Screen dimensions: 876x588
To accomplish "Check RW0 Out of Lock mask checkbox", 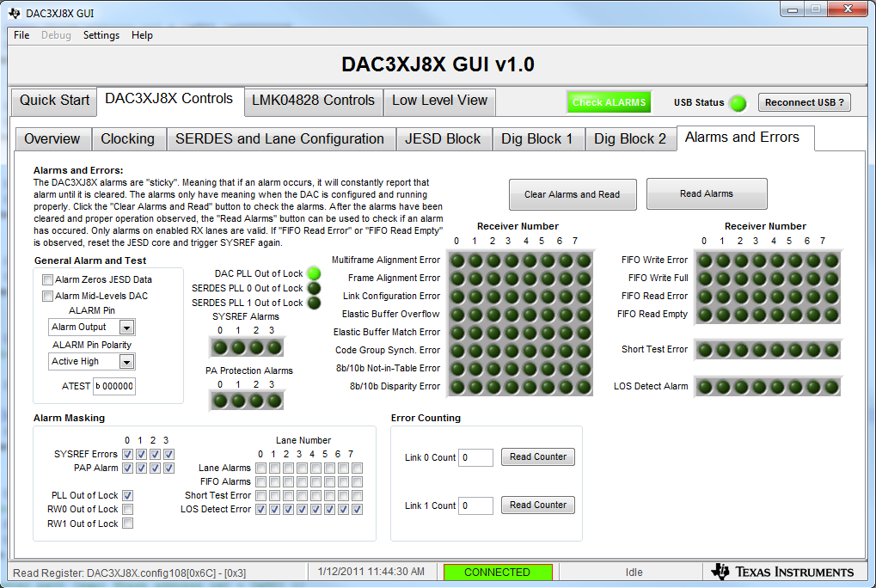I will click(x=127, y=509).
